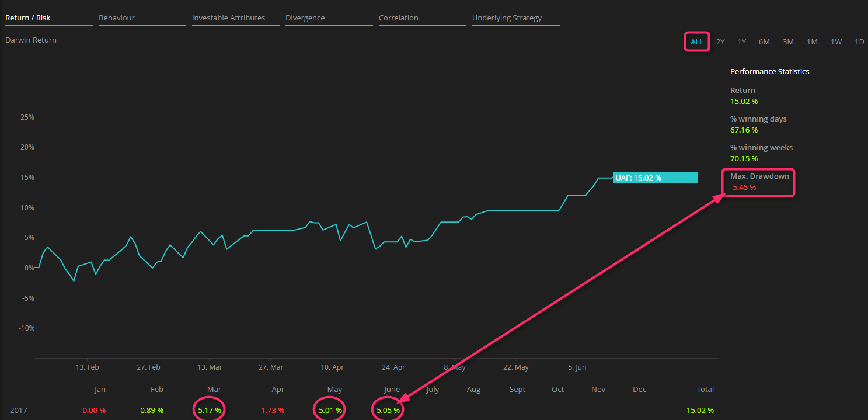Image resolution: width=868 pixels, height=420 pixels.
Task: Click the 24. Apr date on x-axis
Action: 393,367
